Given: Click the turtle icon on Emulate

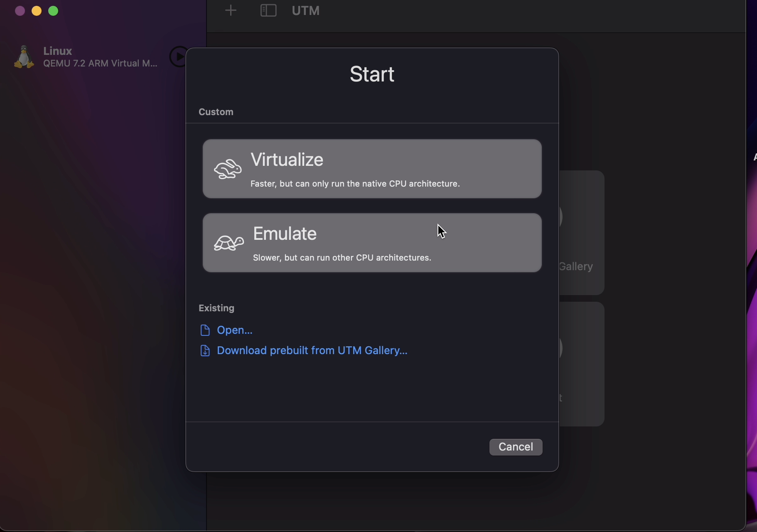Looking at the screenshot, I should (x=229, y=243).
